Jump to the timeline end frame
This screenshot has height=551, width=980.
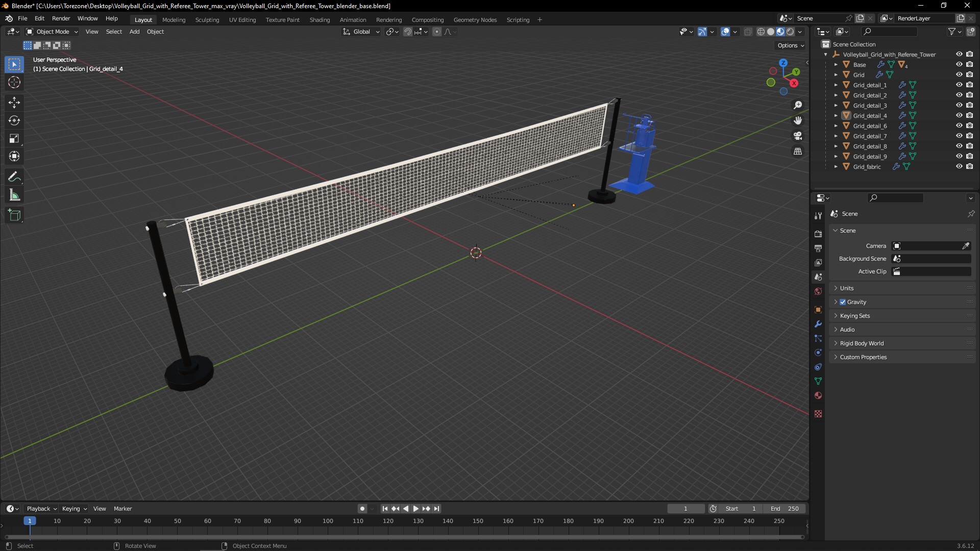point(436,509)
